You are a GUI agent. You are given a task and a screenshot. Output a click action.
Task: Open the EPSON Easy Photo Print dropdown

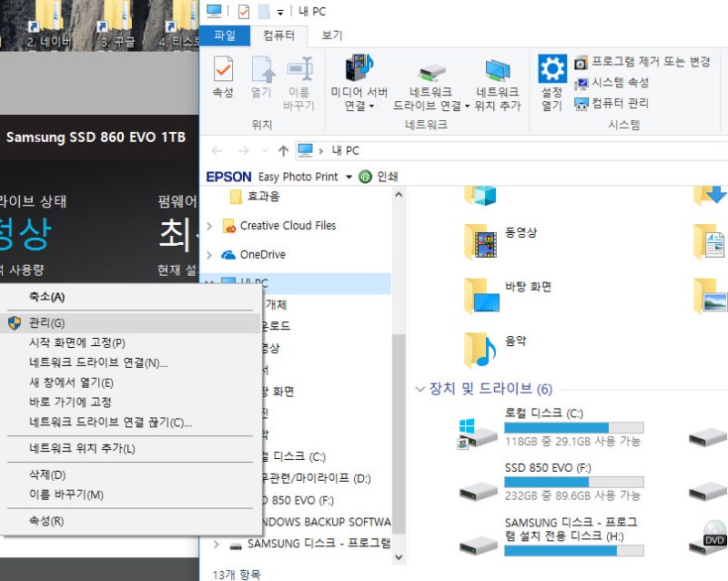pyautogui.click(x=349, y=177)
